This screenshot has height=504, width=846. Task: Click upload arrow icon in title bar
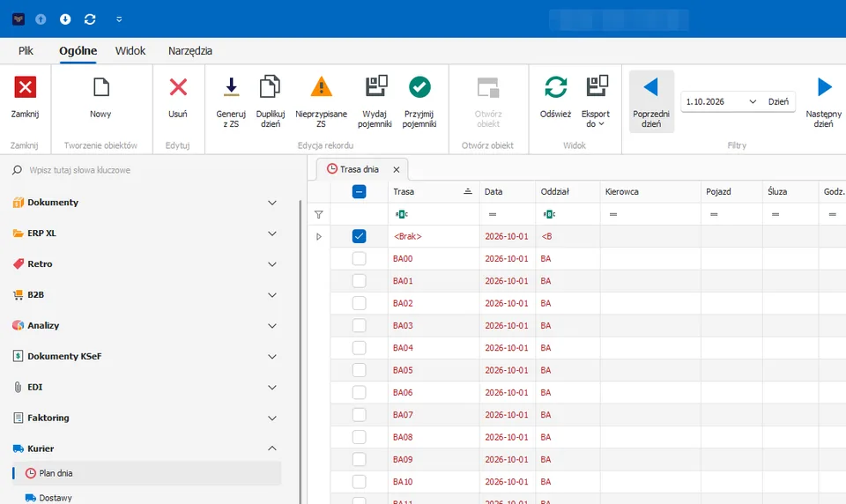point(41,19)
